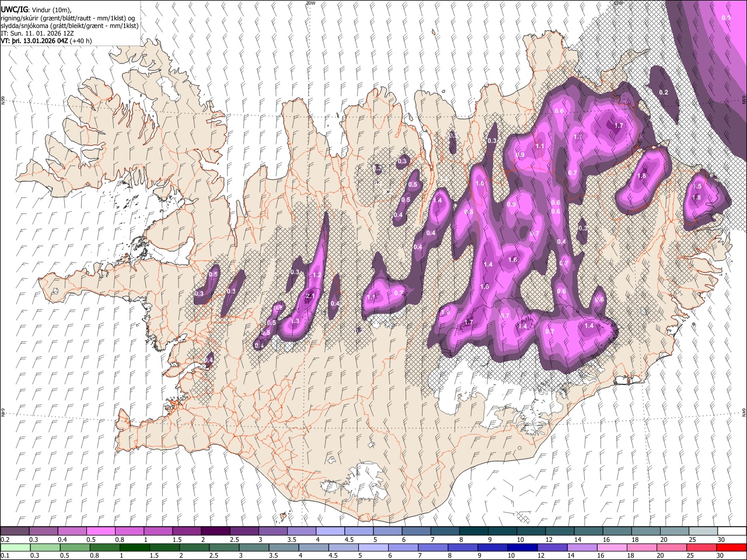Viewport: 747px width, 560px height.
Task: Pick the violet swatch between 12 and 14 in the lower legend
Action: point(552,548)
